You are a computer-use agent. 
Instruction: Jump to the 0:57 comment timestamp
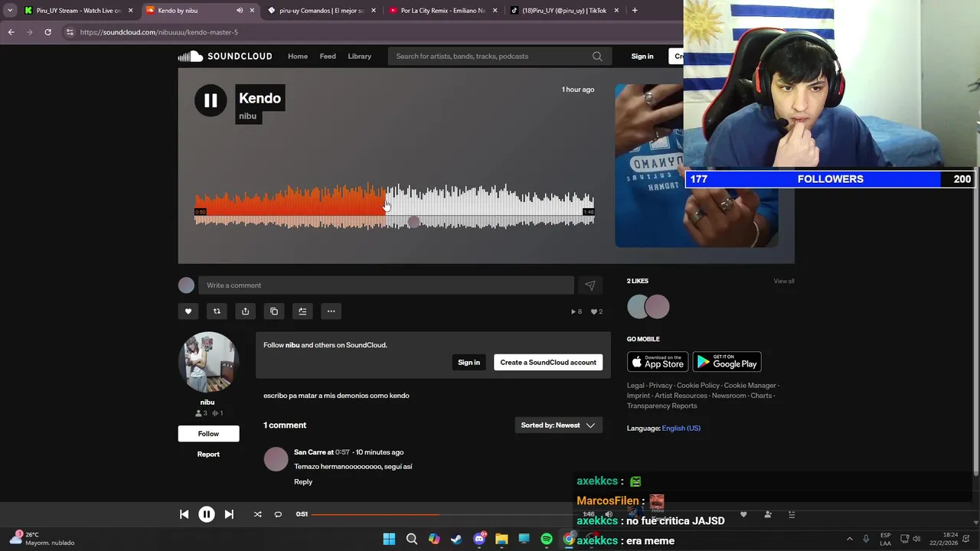click(342, 452)
